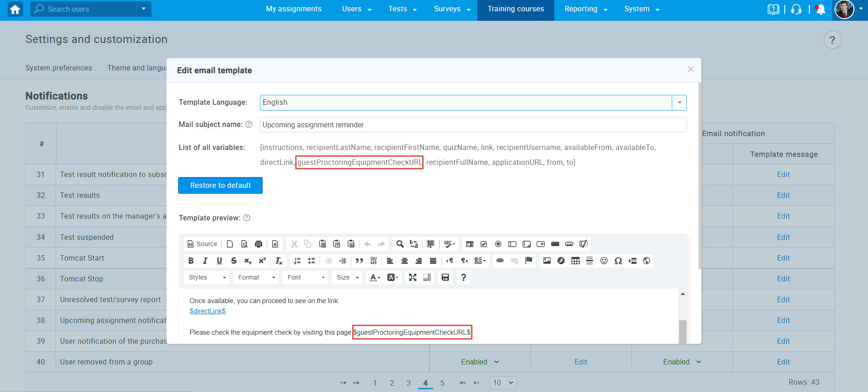Image resolution: width=868 pixels, height=392 pixels.
Task: Toggle bold formatting in the editor
Action: [191, 261]
